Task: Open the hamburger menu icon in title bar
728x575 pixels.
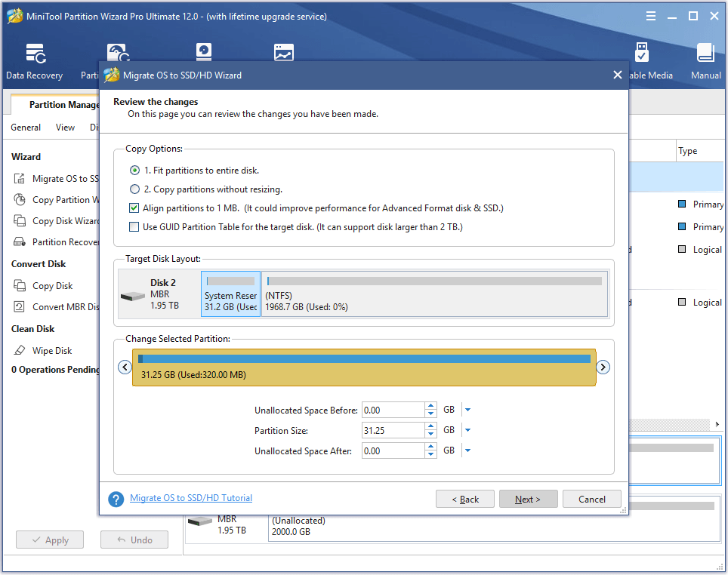Action: coord(651,17)
